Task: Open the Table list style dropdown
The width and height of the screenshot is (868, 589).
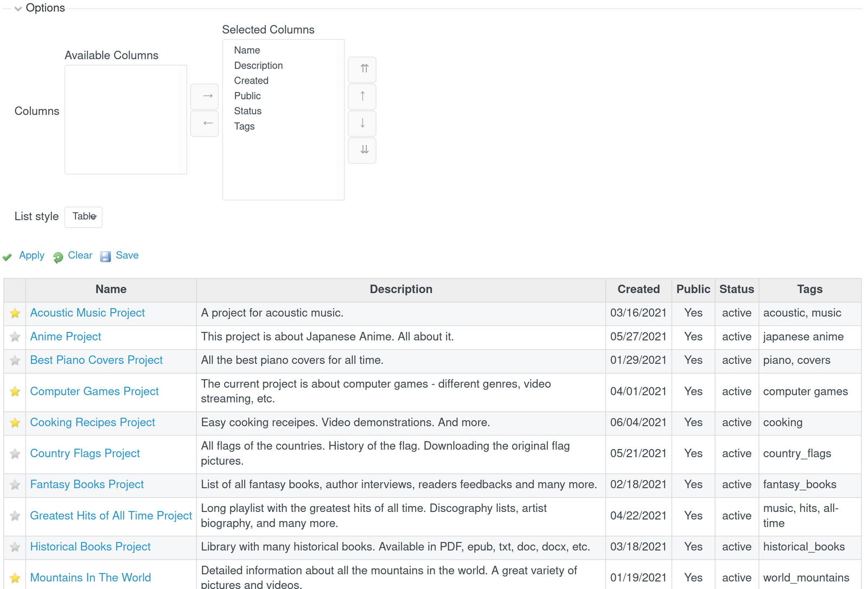Action: (83, 216)
